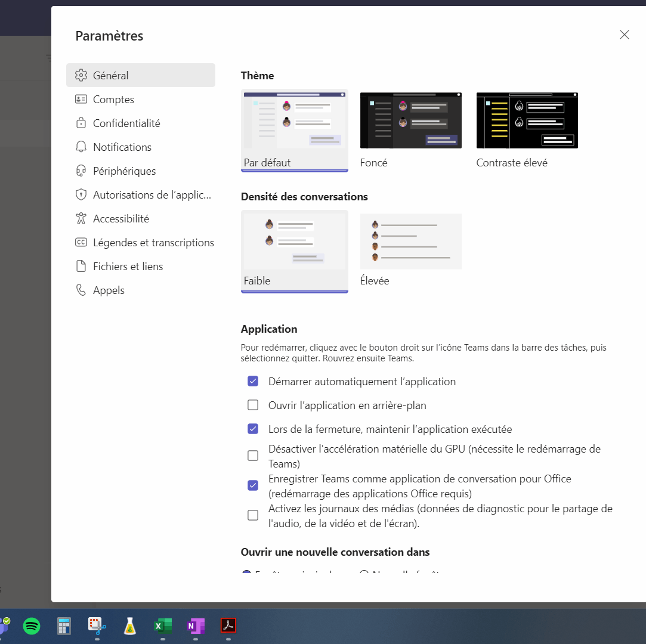646x644 pixels.
Task: Switch to Excel in the taskbar
Action: coord(163,626)
